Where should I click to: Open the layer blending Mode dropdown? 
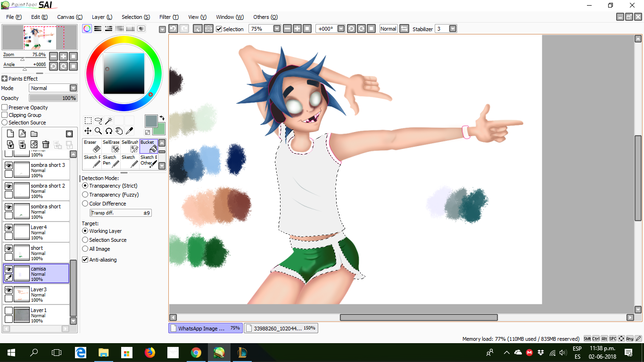[x=73, y=88]
